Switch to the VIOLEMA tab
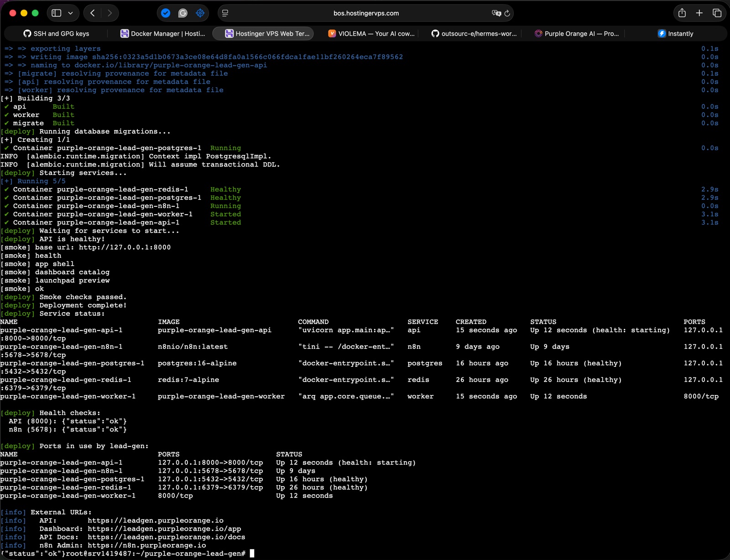This screenshot has height=560, width=730. [371, 34]
